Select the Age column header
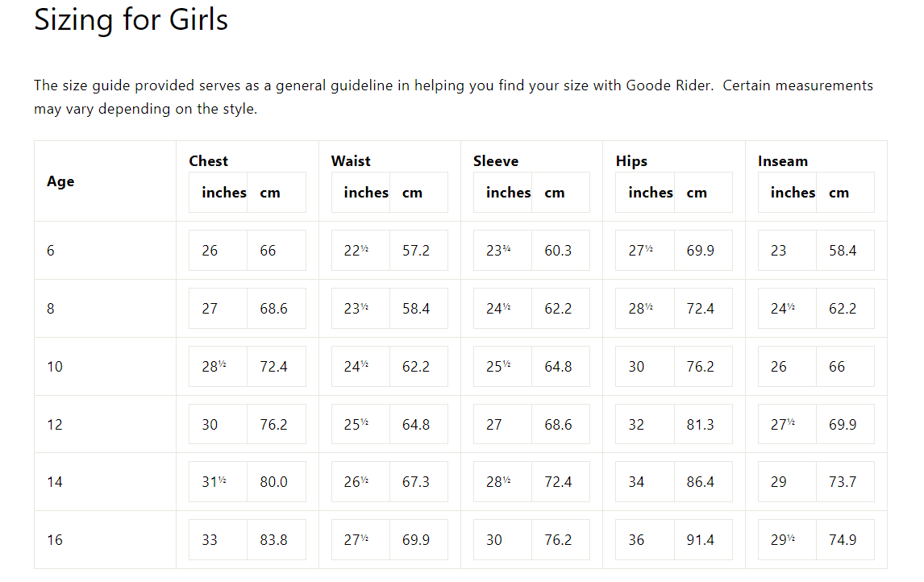This screenshot has width=924, height=582. [x=60, y=181]
